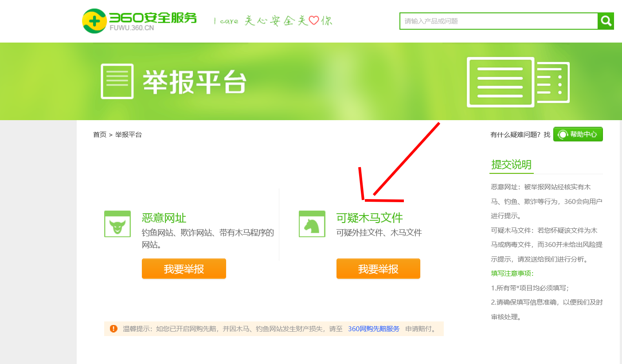Screen dimensions: 622x364
Task: Click the 提交说明 section heading
Action: click(x=511, y=165)
